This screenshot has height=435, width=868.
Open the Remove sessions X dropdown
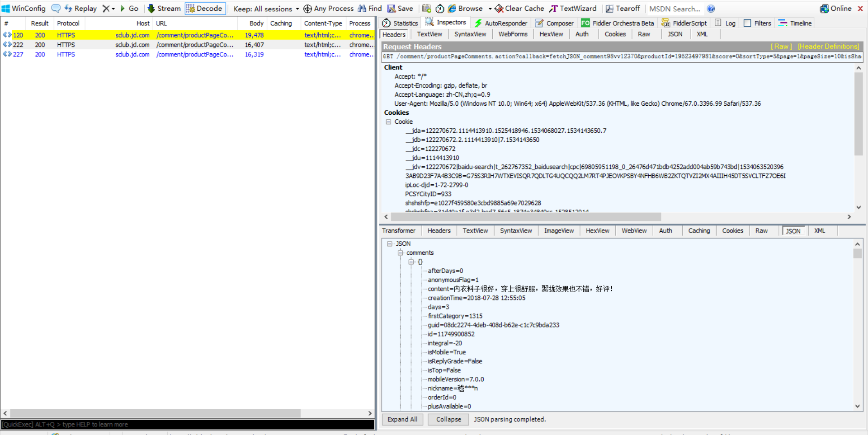(x=108, y=9)
